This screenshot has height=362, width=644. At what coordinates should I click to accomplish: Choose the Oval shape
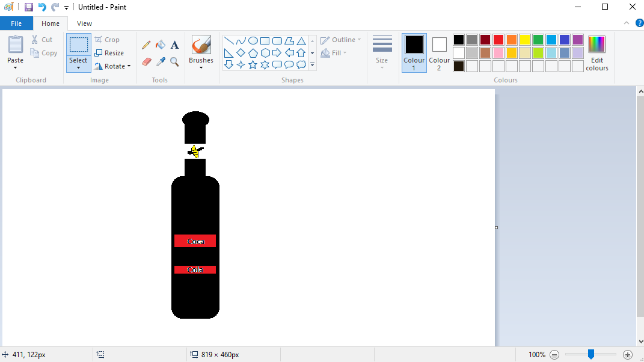(253, 41)
